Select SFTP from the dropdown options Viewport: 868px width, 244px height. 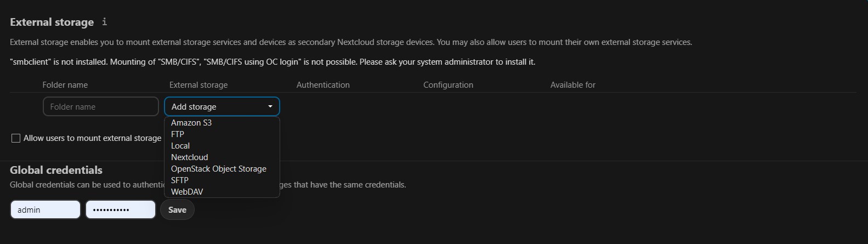click(180, 180)
